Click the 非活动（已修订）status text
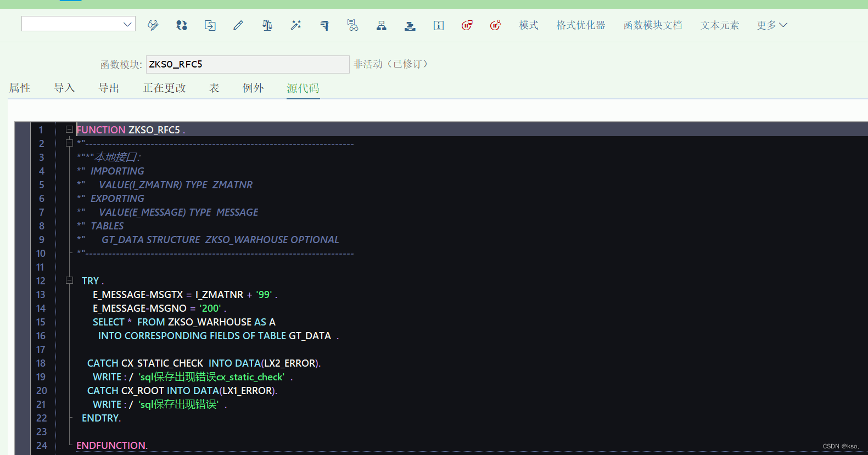Screen dimensions: 868x455 [x=391, y=64]
